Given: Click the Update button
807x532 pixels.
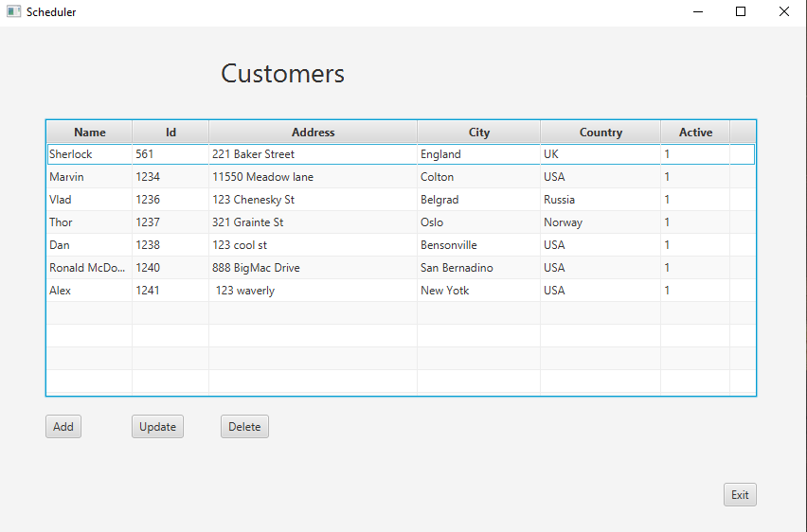Looking at the screenshot, I should pyautogui.click(x=157, y=427).
